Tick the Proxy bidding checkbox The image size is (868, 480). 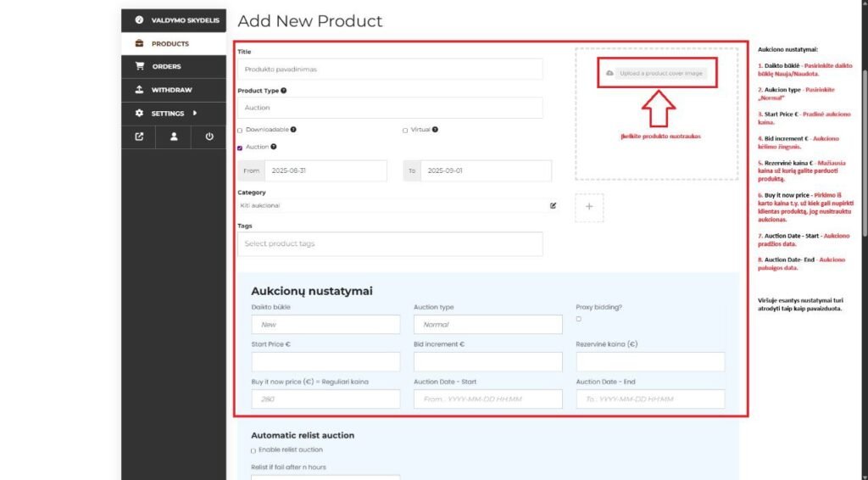pyautogui.click(x=579, y=319)
